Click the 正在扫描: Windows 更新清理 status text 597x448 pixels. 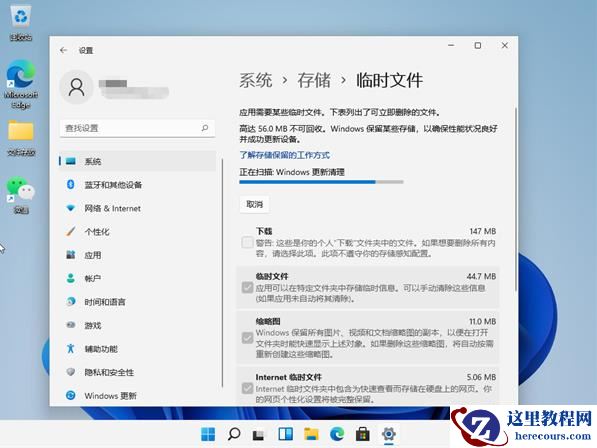292,172
